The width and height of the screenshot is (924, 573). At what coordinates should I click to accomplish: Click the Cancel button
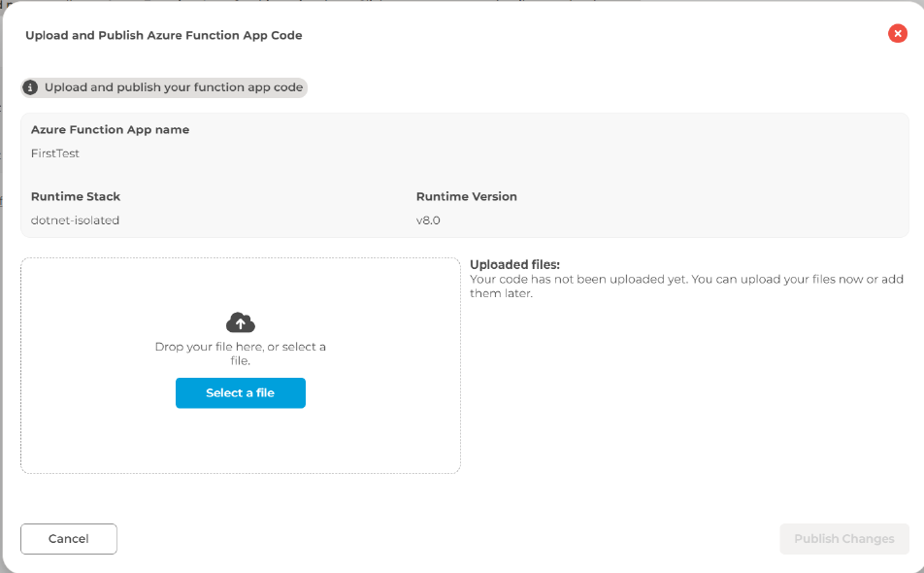click(x=69, y=539)
